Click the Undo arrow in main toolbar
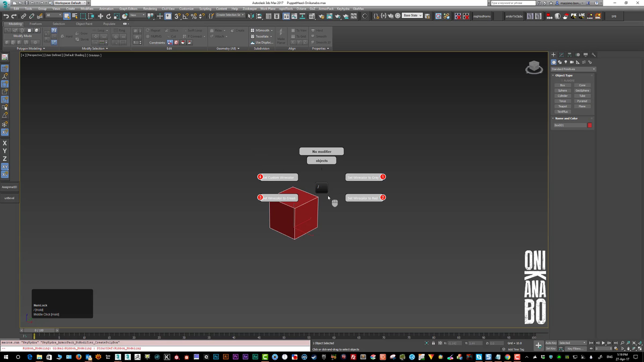Viewport: 644px width, 362px height. click(6, 16)
